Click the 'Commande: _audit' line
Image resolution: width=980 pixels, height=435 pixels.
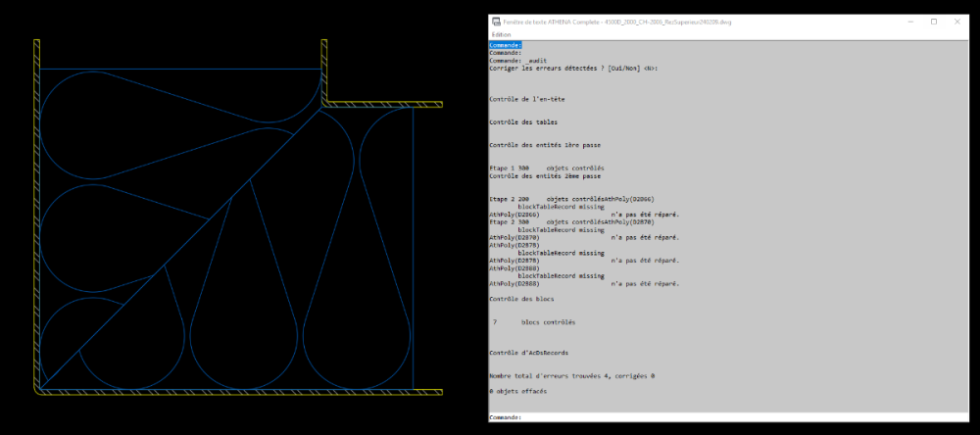(x=518, y=61)
